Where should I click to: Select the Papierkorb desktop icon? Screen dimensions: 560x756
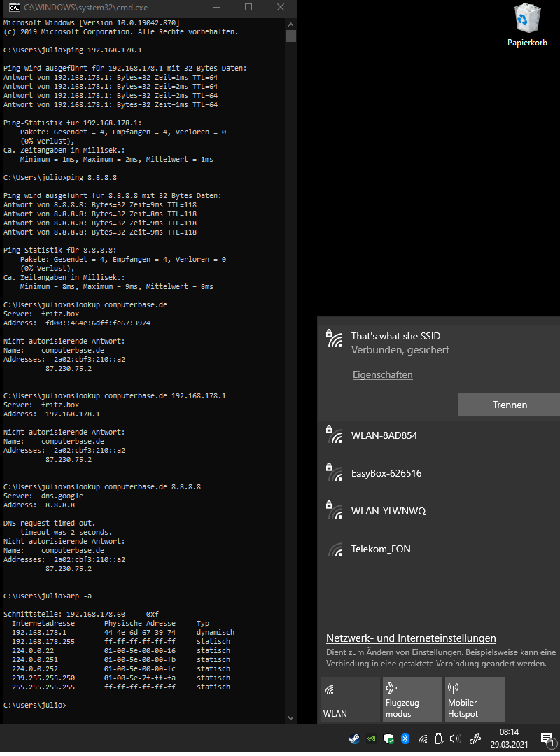[527, 25]
